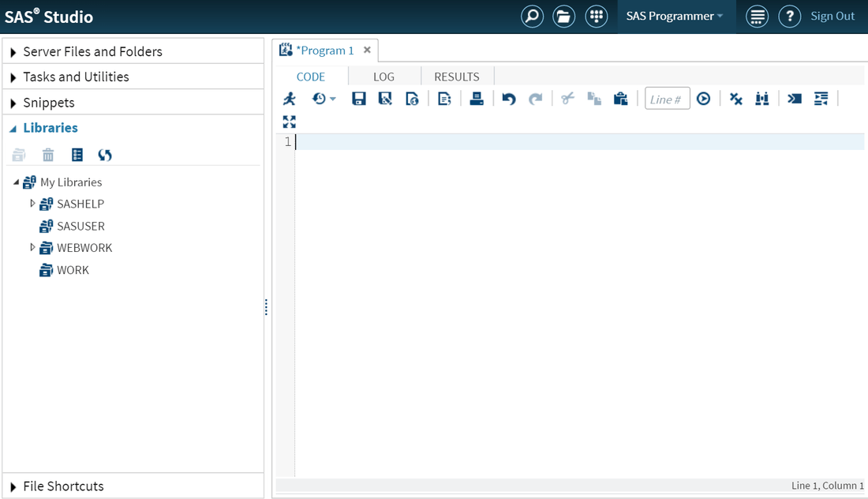This screenshot has height=499, width=868.
Task: Click the Copy icon in toolbar
Action: tap(594, 99)
